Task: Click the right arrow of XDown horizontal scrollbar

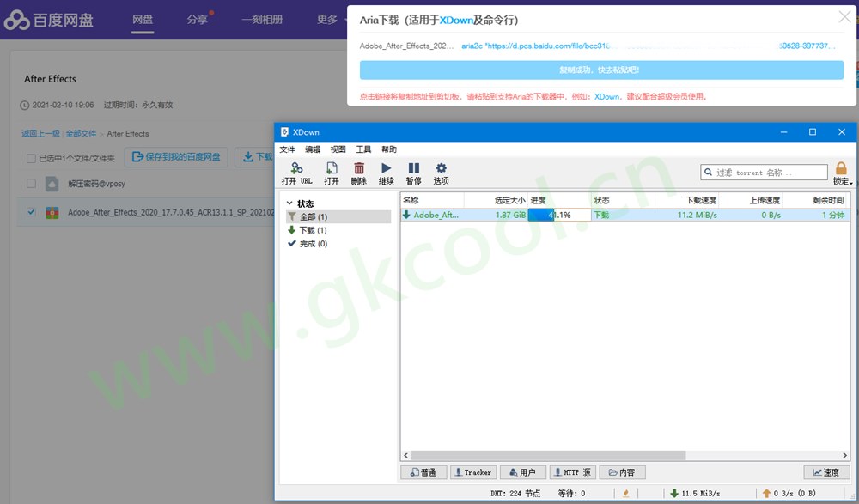Action: (x=844, y=455)
